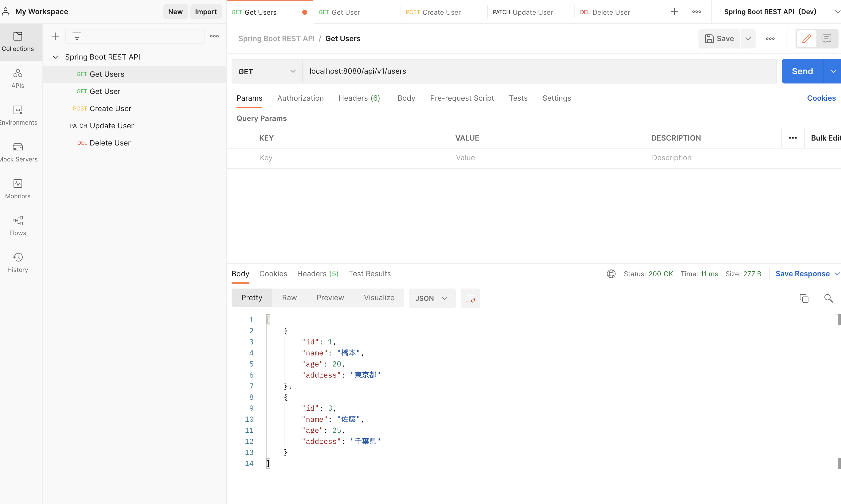Collapse the Spring Boot REST API collection
This screenshot has height=504, width=841.
click(x=55, y=57)
